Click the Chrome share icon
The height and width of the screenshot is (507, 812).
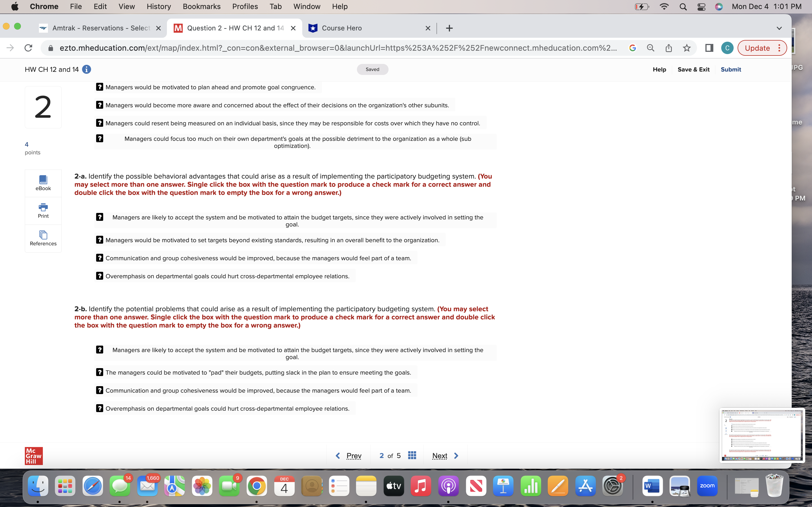[668, 48]
